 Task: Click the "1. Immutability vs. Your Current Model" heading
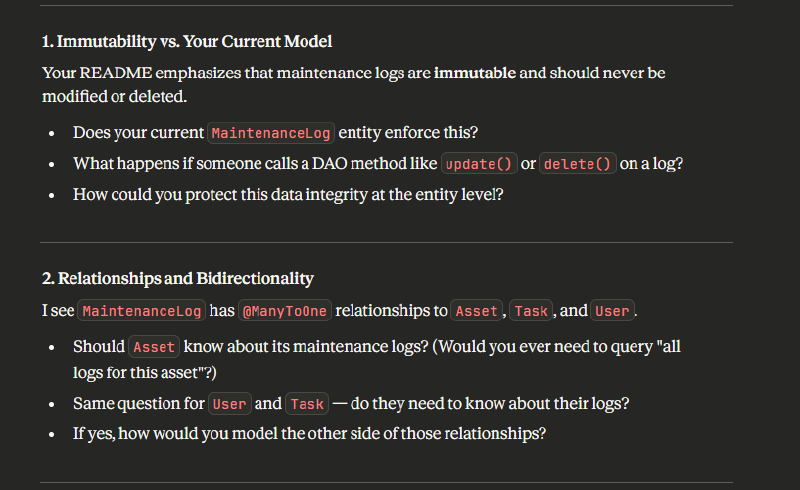pos(187,41)
